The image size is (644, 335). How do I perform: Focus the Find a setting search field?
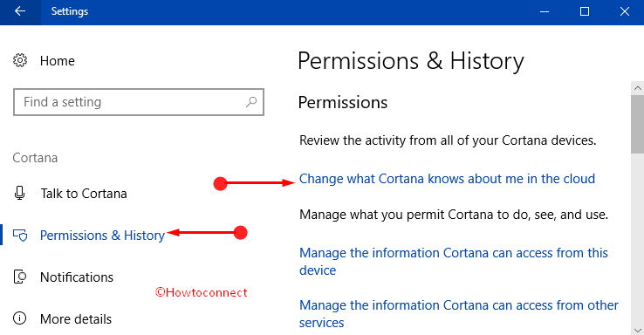tap(139, 102)
